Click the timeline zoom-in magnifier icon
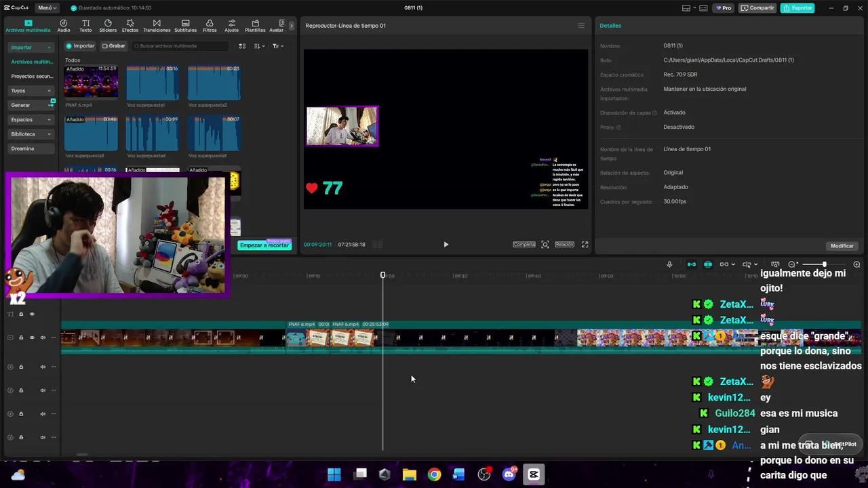The height and width of the screenshot is (488, 868). 856,264
